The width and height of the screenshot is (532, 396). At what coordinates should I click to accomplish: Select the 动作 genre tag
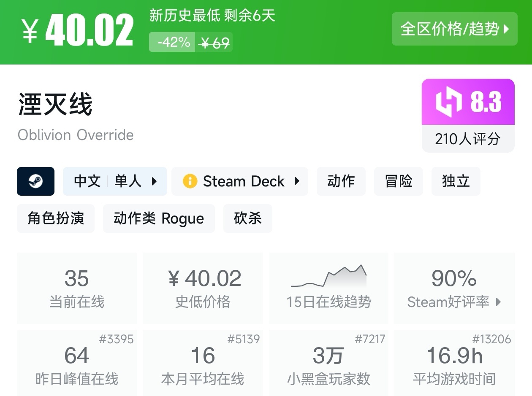coord(341,181)
